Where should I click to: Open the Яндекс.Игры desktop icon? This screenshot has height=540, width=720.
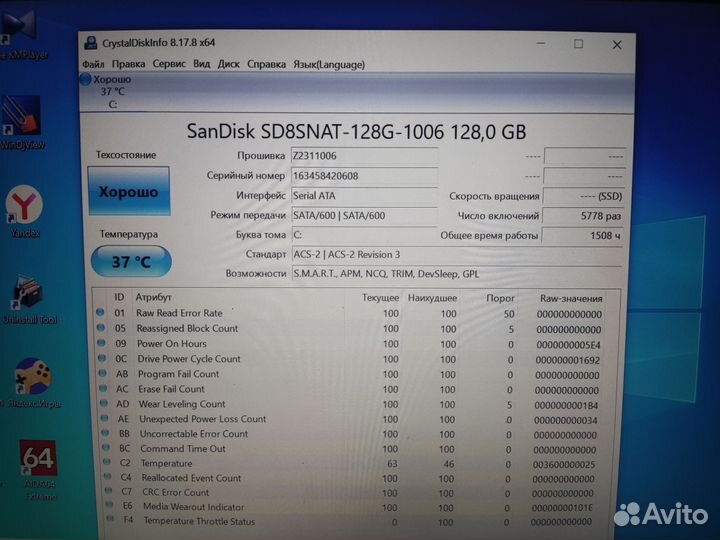point(31,383)
